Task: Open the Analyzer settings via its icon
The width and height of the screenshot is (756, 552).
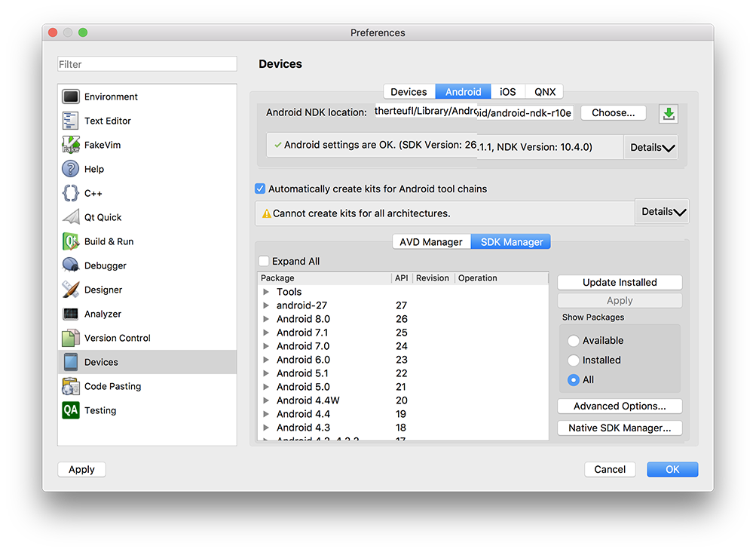Action: point(72,314)
